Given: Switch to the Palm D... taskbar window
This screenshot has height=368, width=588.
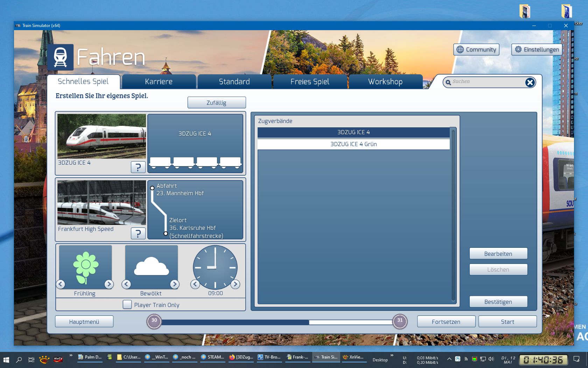Looking at the screenshot, I should coord(90,357).
